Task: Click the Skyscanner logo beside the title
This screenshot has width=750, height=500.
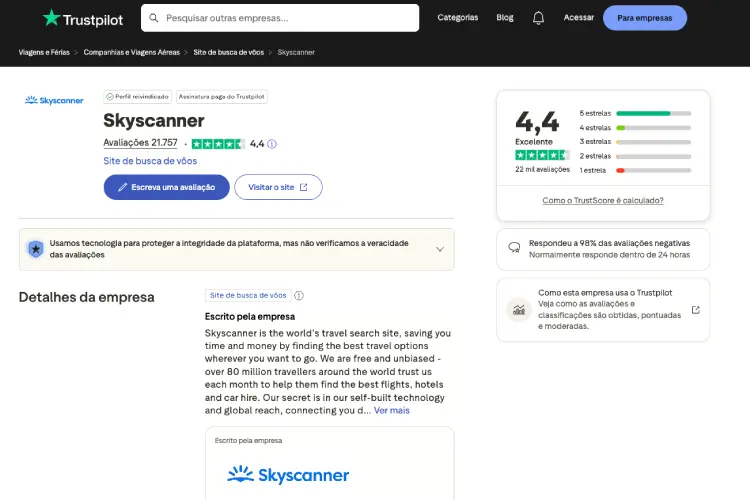Action: click(54, 100)
